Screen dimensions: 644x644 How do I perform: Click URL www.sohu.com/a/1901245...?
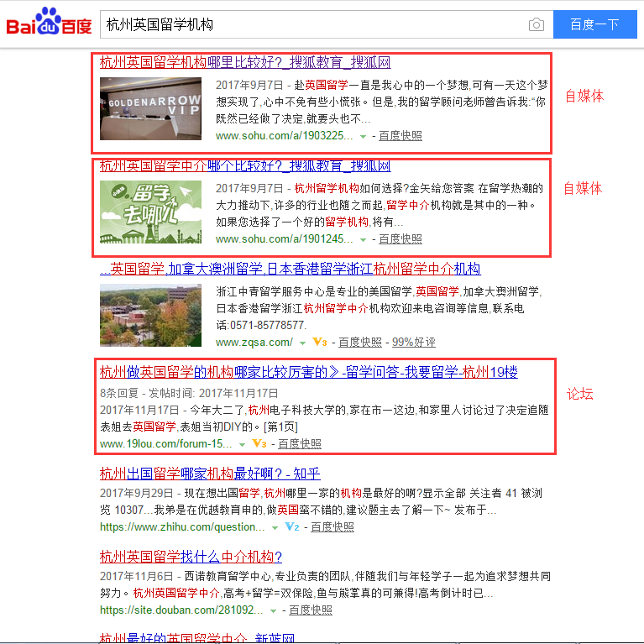click(284, 238)
